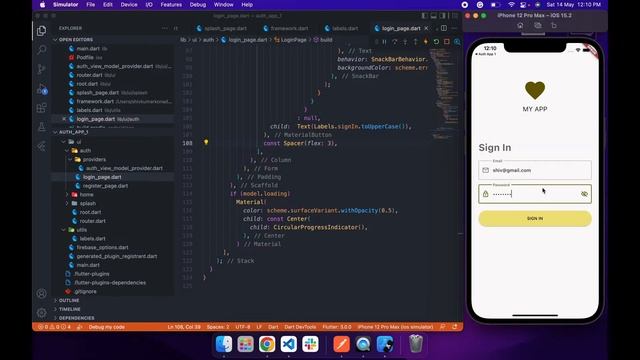Open the Features menu
The height and width of the screenshot is (360, 640).
171,5
